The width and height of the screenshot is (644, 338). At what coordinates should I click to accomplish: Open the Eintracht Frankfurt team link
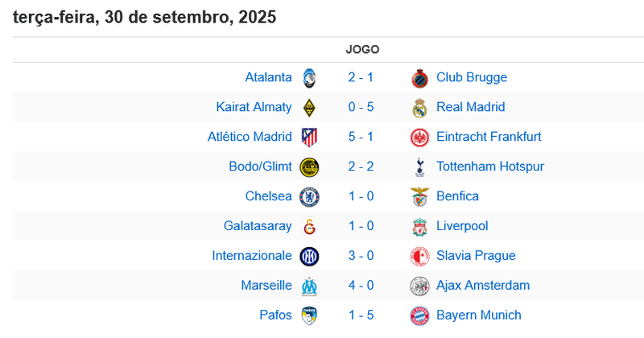[x=489, y=137]
